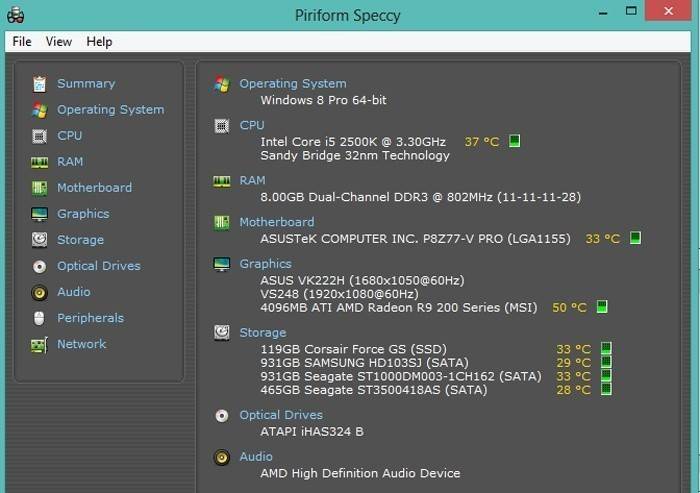Click the green CPU temperature indicator

click(515, 141)
